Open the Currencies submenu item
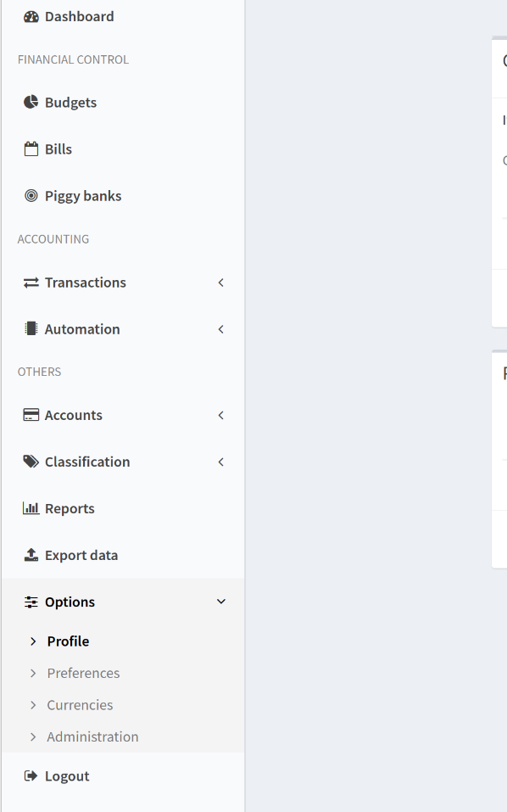This screenshot has height=812, width=507. 80,705
